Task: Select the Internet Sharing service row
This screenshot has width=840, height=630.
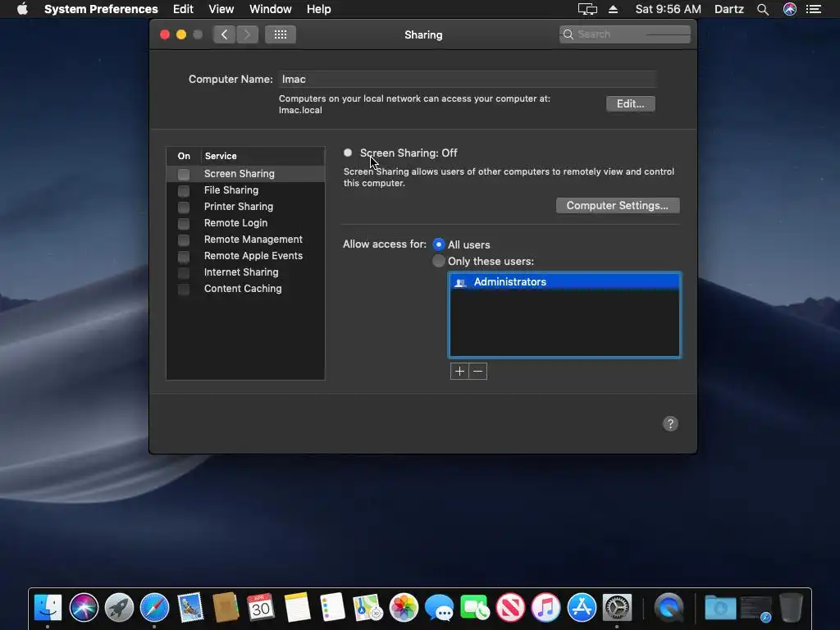Action: [245, 272]
